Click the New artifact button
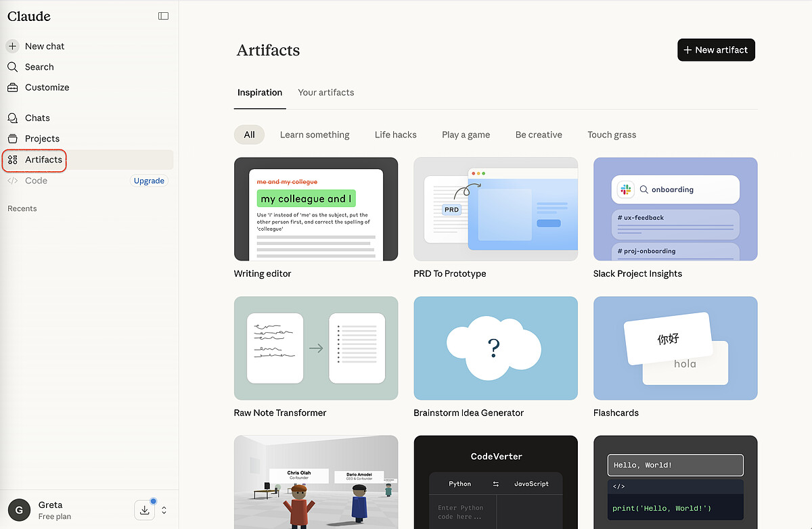 pyautogui.click(x=716, y=50)
